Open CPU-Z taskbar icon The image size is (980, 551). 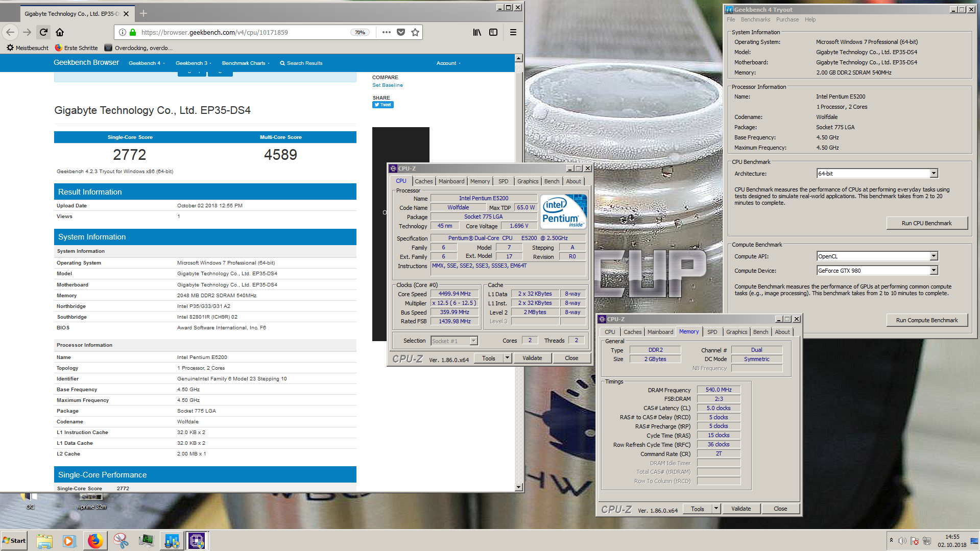(197, 541)
